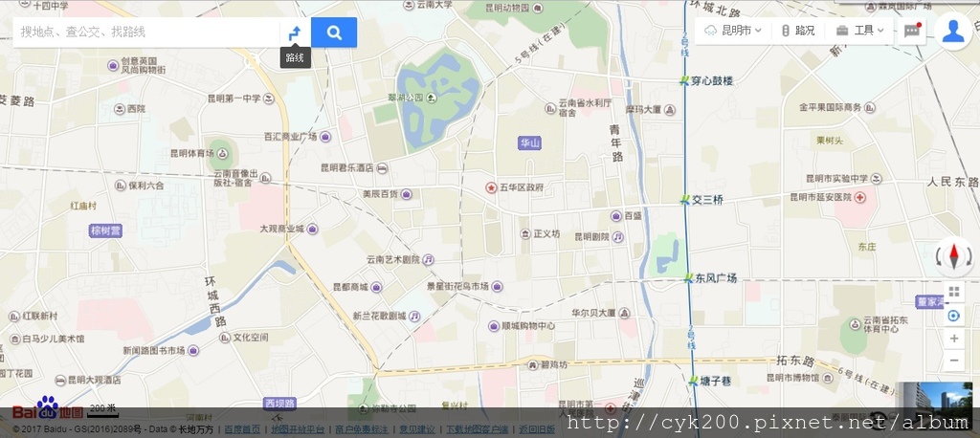Screen dimensions: 980x438
Task: Click the 云南省水利厅宿舍 building icon
Action: click(x=550, y=109)
